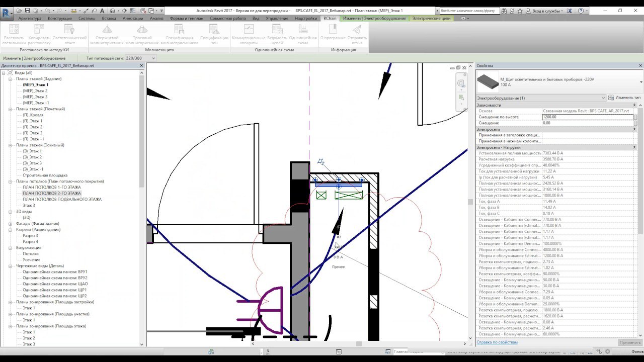
Task: Click the Расставить светильники ribbon tool
Action: click(14, 35)
